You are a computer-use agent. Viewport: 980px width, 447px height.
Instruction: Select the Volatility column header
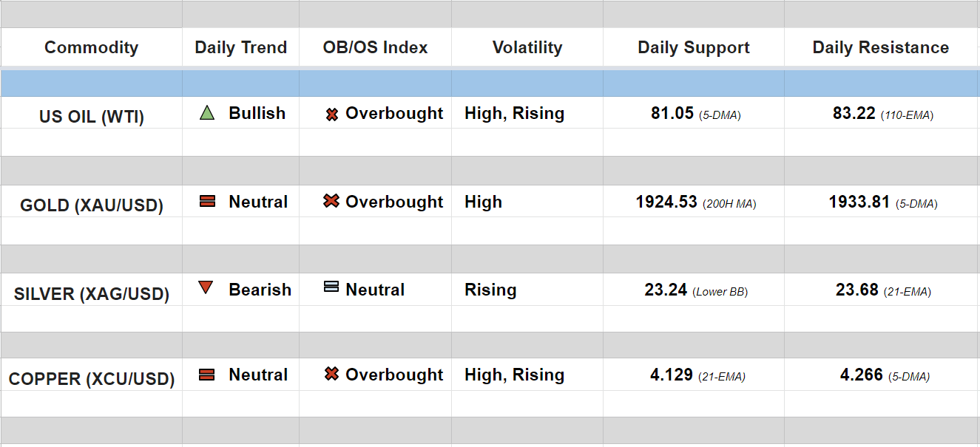(527, 48)
